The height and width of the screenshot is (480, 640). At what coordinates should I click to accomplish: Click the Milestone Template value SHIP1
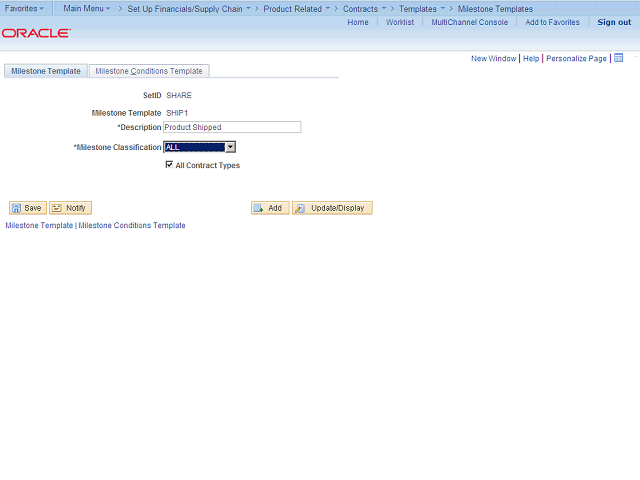point(177,113)
